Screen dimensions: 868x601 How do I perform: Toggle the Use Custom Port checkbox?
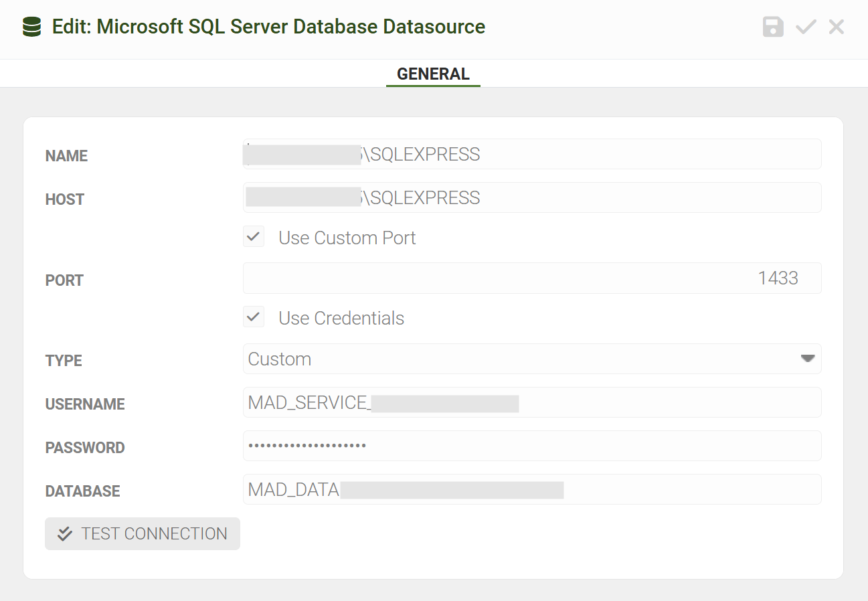[x=254, y=236]
